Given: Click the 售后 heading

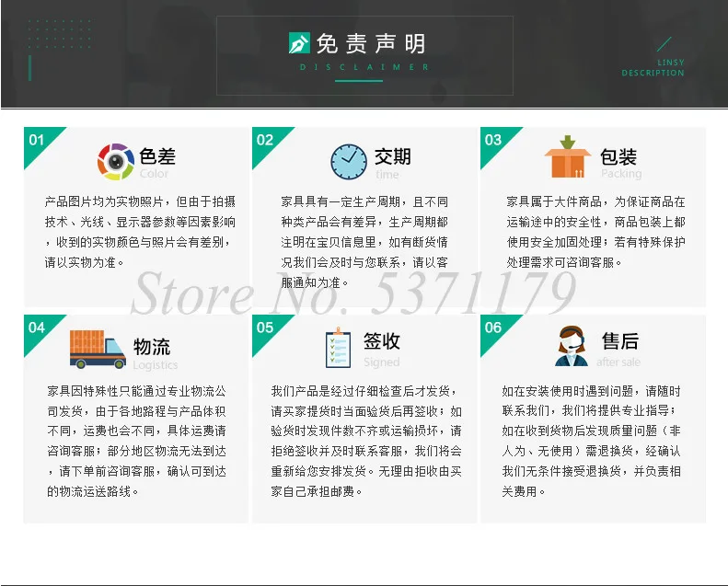Looking at the screenshot, I should click(x=620, y=341).
